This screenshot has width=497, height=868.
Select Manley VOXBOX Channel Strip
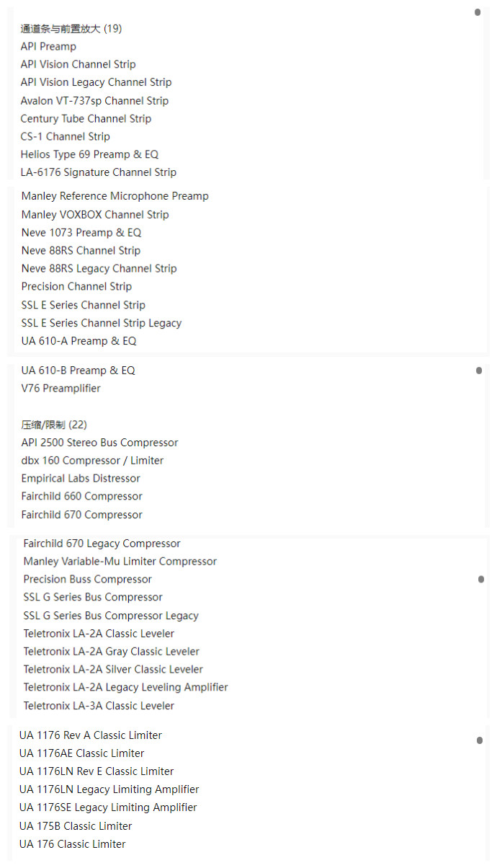click(x=95, y=214)
